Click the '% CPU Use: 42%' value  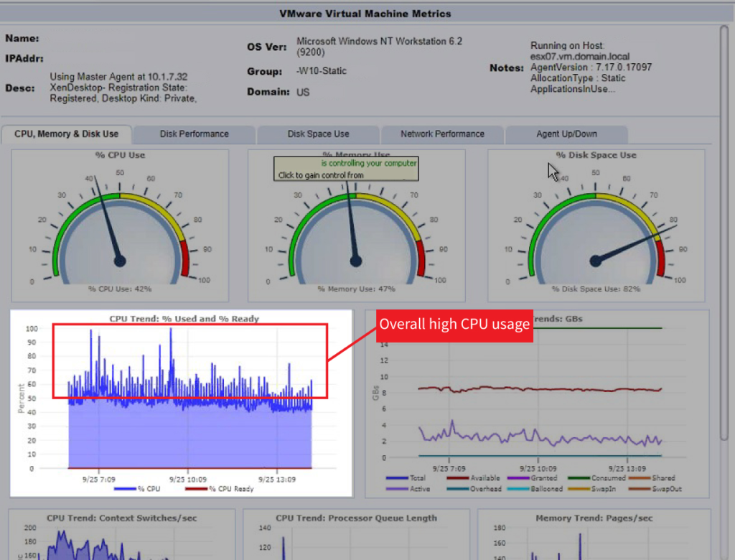coord(120,289)
